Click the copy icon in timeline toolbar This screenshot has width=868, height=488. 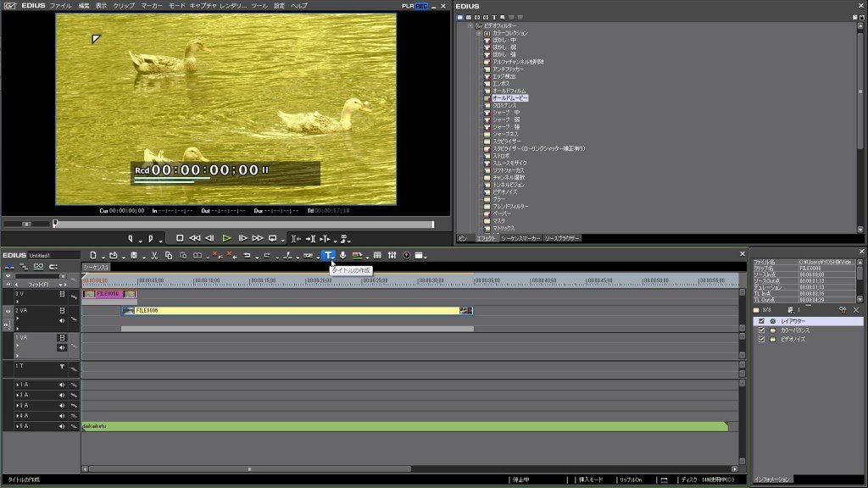(x=169, y=255)
